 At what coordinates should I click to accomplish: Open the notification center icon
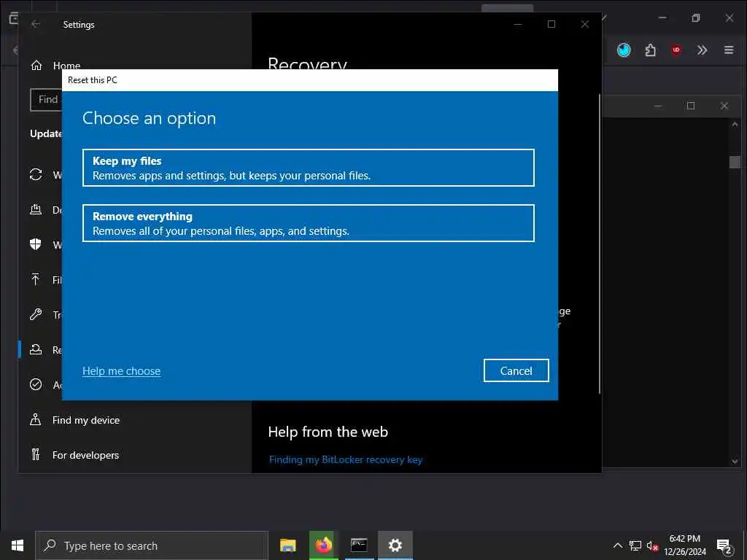(724, 545)
